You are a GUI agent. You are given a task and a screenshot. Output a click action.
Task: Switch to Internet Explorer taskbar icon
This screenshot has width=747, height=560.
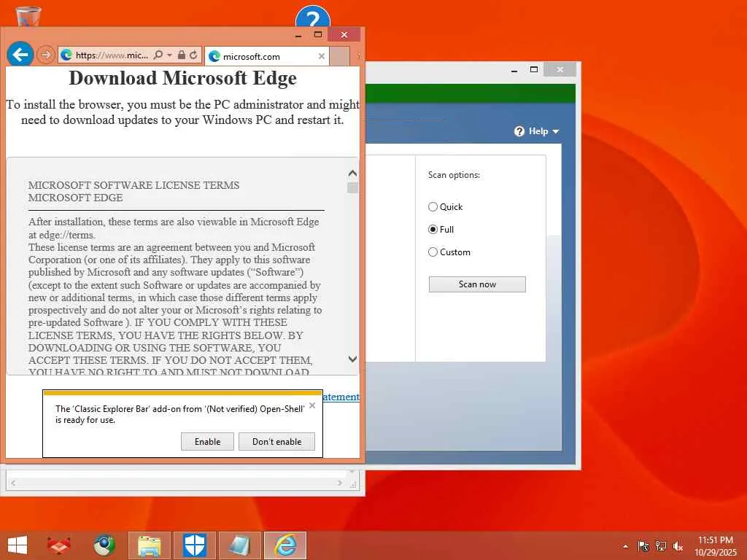click(285, 545)
